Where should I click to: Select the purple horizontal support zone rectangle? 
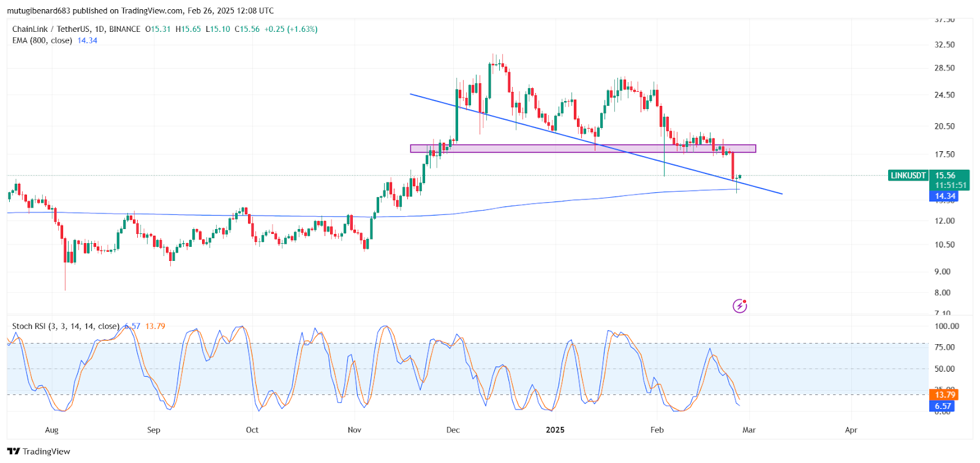tap(582, 148)
